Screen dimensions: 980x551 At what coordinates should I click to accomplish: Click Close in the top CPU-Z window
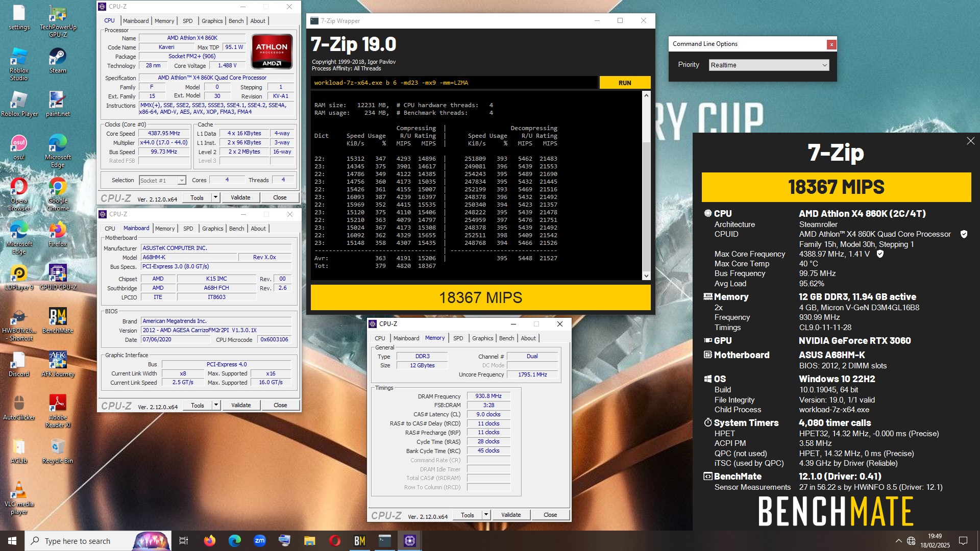coord(280,197)
